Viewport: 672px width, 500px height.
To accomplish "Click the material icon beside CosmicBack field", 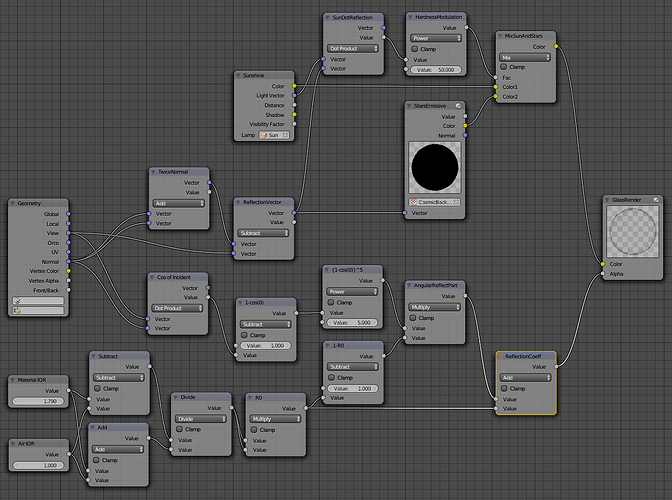I will click(413, 202).
